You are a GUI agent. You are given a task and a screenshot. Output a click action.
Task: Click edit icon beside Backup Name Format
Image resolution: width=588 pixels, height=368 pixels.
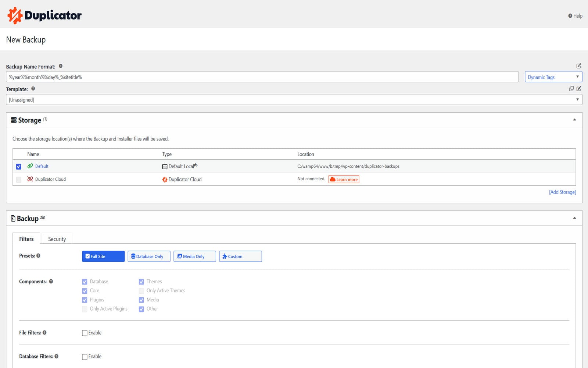point(579,66)
